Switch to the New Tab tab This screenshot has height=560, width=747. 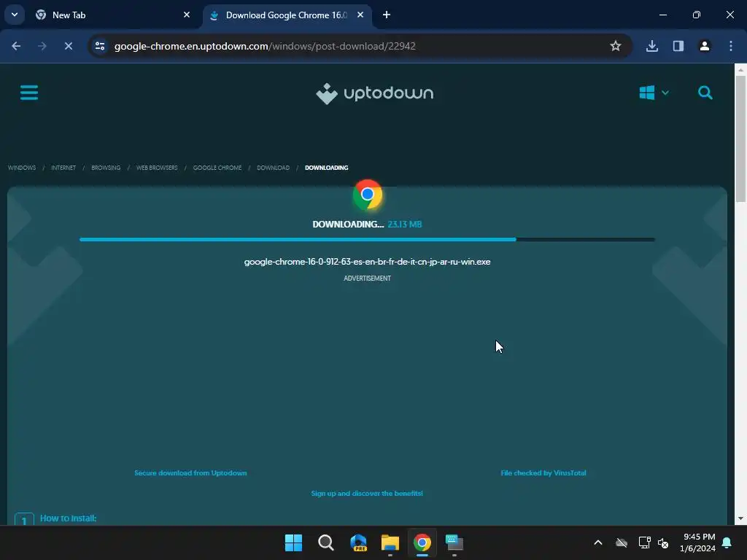[x=112, y=15]
